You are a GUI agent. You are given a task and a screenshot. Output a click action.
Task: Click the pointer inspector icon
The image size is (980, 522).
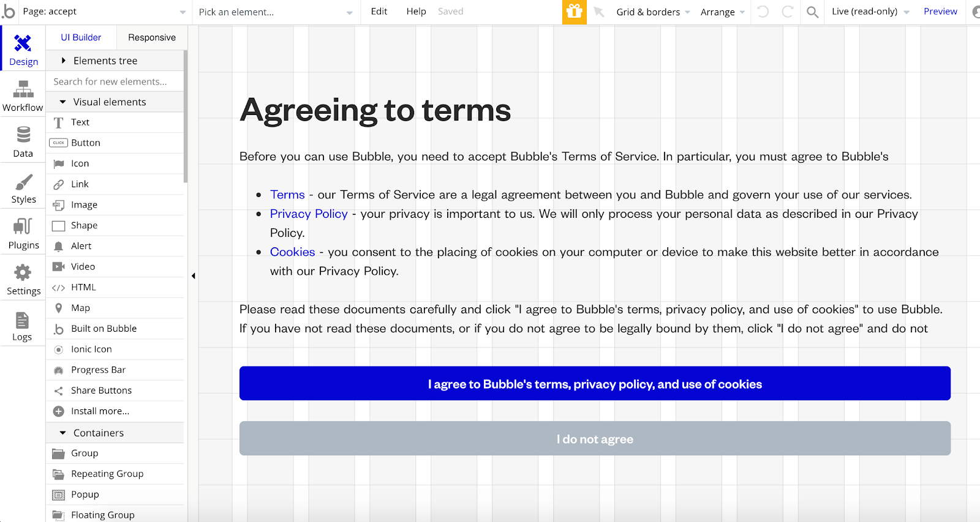pyautogui.click(x=599, y=12)
